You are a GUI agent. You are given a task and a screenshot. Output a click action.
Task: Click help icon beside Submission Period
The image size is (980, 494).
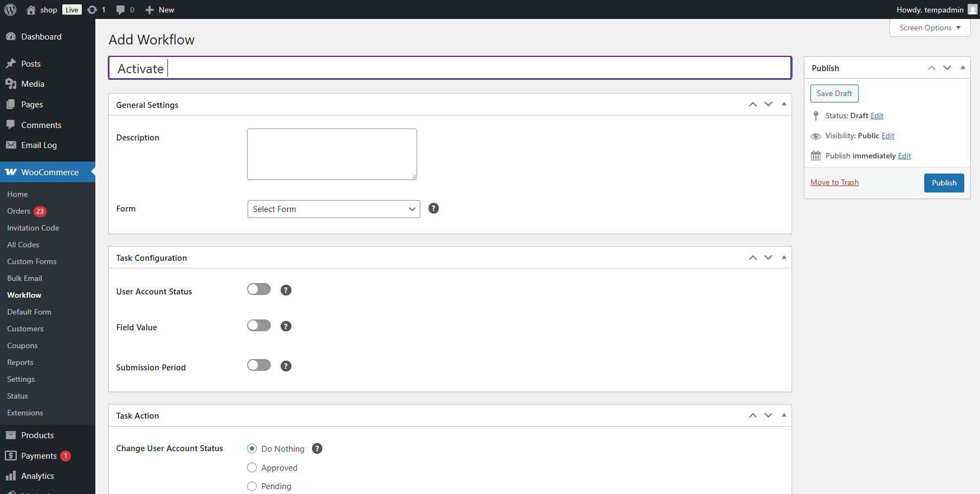(286, 366)
